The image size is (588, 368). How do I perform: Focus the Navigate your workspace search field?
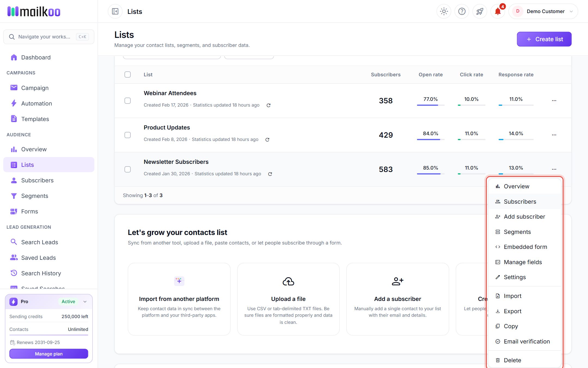(49, 37)
